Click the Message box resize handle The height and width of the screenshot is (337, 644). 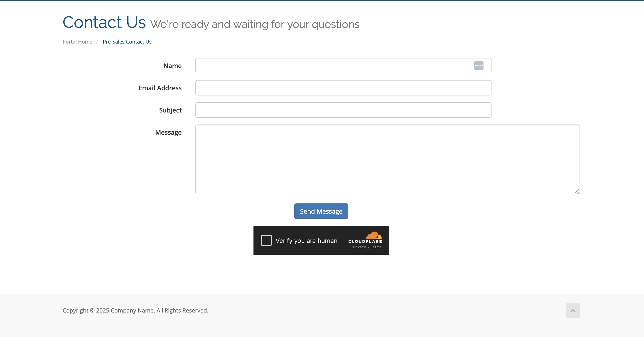point(577,191)
